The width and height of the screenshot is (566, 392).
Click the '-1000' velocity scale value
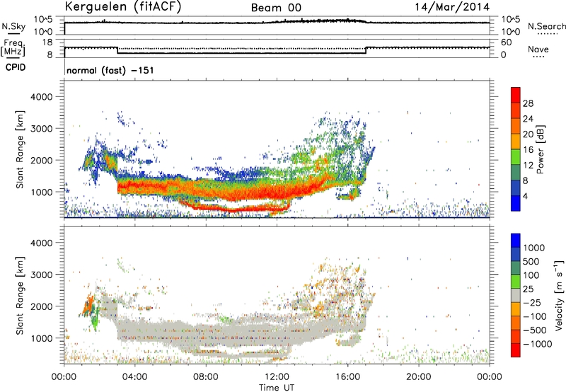point(537,344)
